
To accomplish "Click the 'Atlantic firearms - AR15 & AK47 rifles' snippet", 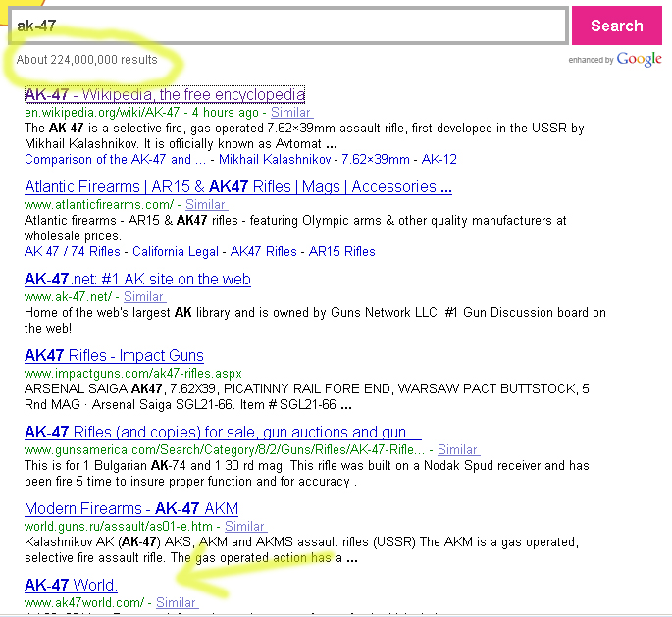I will click(295, 228).
